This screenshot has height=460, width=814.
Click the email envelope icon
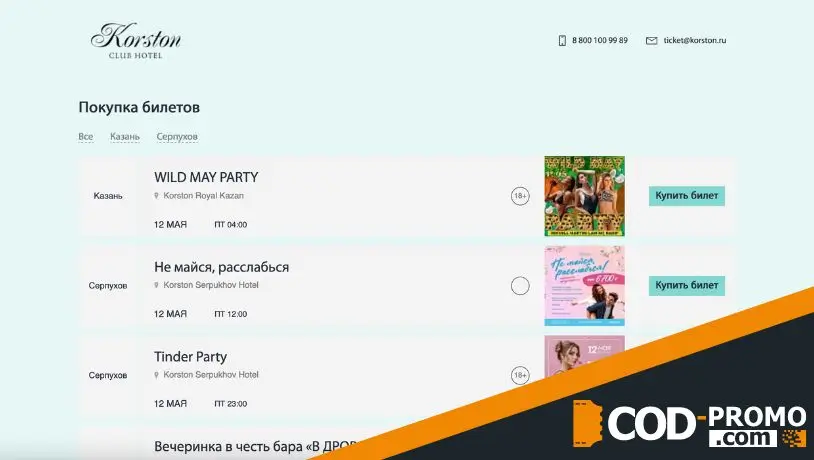(652, 40)
